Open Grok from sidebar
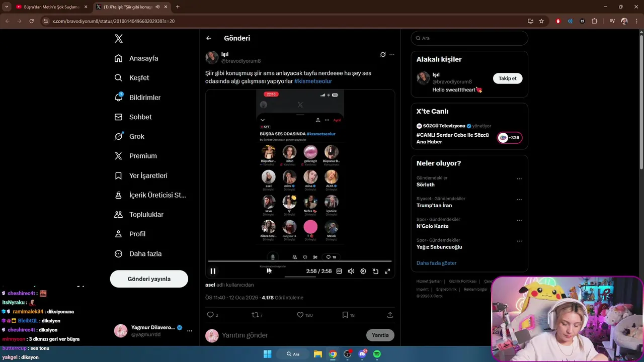The image size is (644, 362). [x=129, y=136]
